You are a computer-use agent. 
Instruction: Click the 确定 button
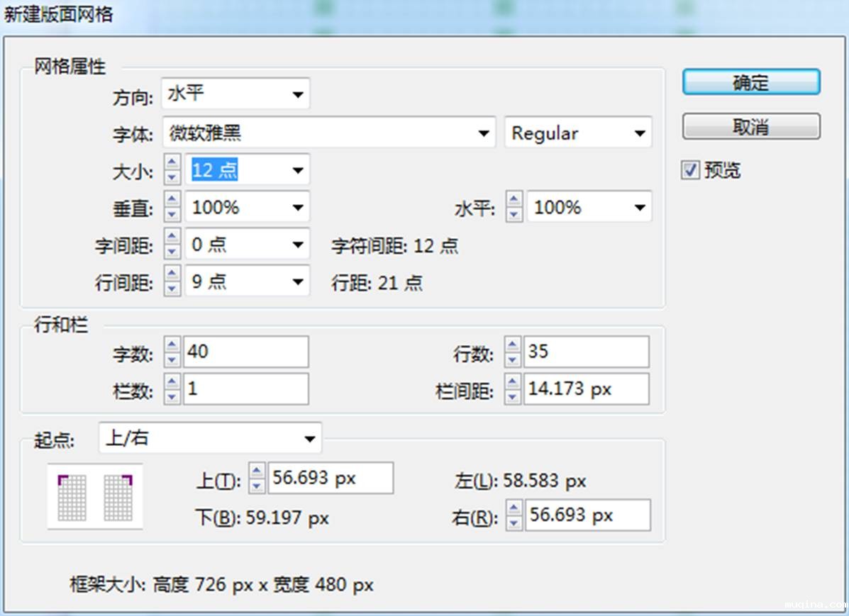[x=750, y=82]
